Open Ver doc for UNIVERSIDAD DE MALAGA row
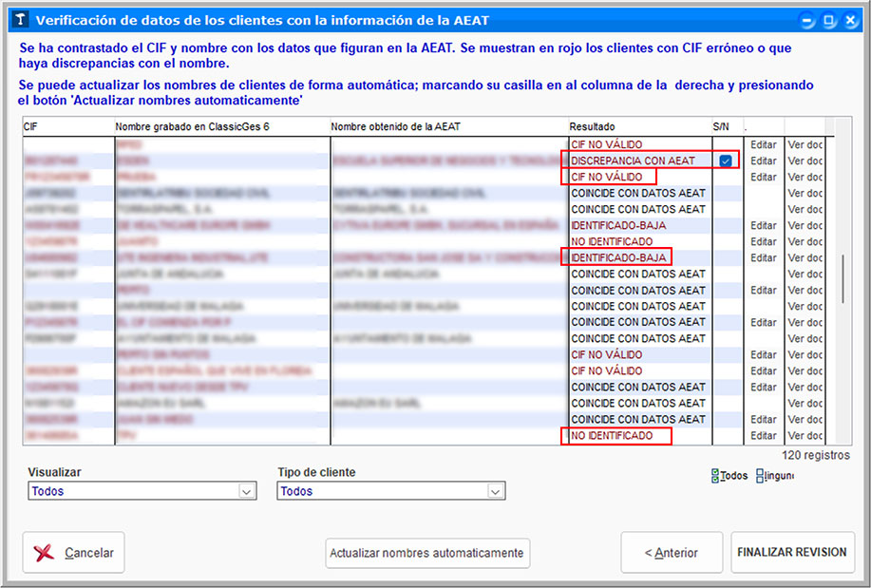 pyautogui.click(x=805, y=307)
